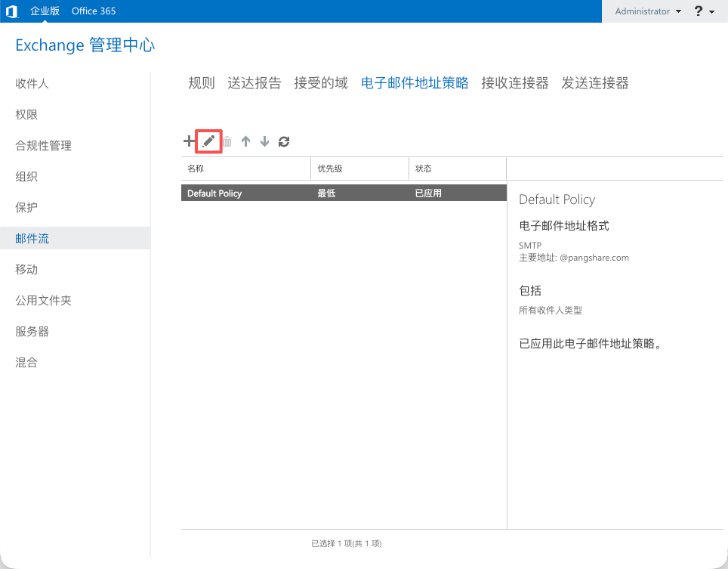Open the 发送连接器 tab
This screenshot has width=728, height=569.
595,83
